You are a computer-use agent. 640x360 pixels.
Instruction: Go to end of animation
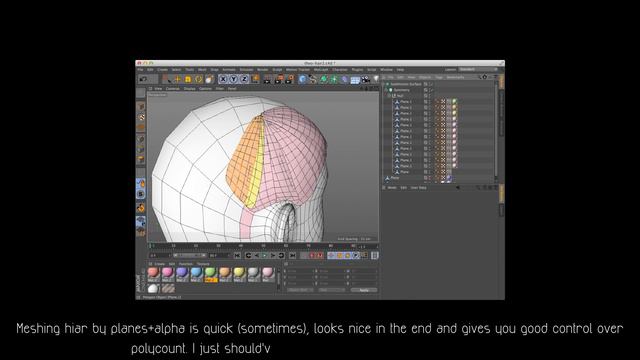(x=292, y=256)
